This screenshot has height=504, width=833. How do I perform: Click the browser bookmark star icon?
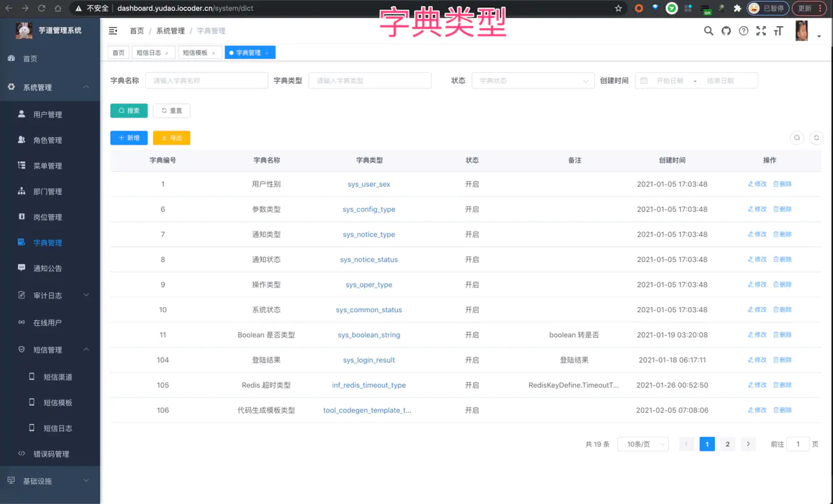(618, 8)
